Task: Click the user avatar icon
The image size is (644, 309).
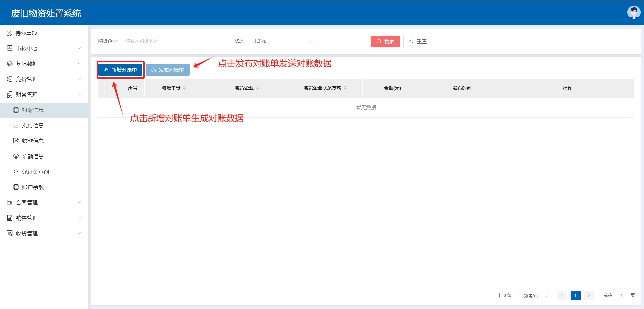Action: [x=633, y=13]
